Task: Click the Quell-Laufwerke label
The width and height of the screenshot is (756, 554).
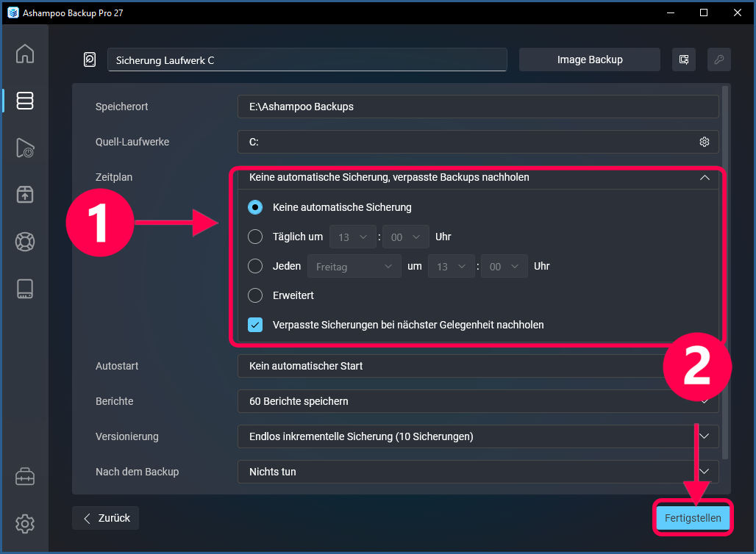Action: pyautogui.click(x=132, y=142)
